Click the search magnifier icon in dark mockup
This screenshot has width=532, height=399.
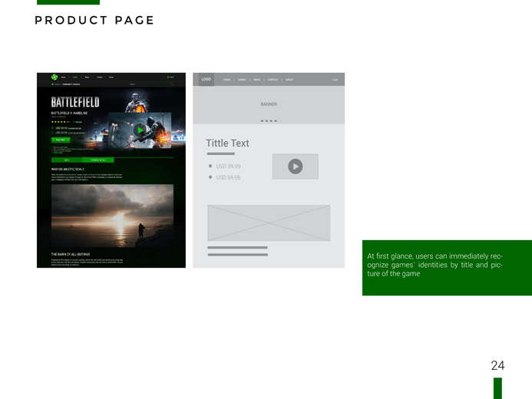(172, 84)
